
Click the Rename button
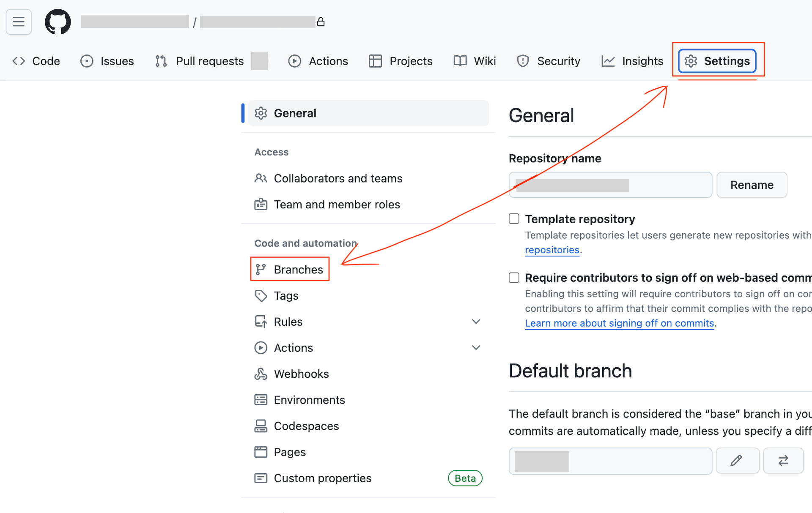point(752,185)
